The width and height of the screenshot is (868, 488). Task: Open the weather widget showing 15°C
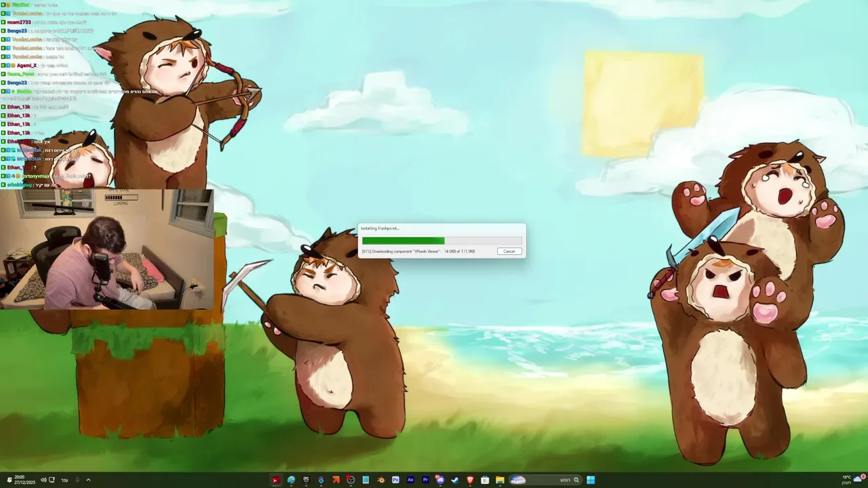click(854, 480)
